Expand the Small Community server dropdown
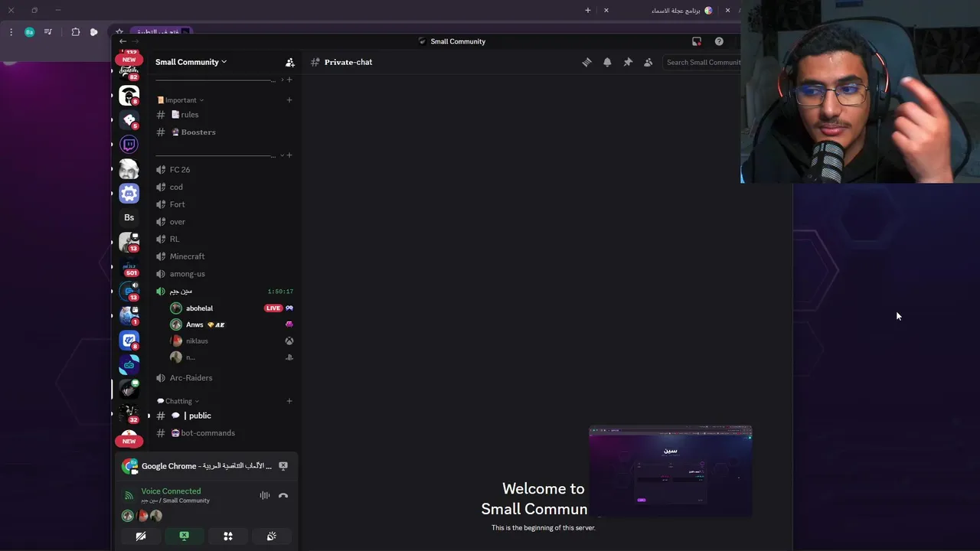This screenshot has width=980, height=551. point(191,62)
